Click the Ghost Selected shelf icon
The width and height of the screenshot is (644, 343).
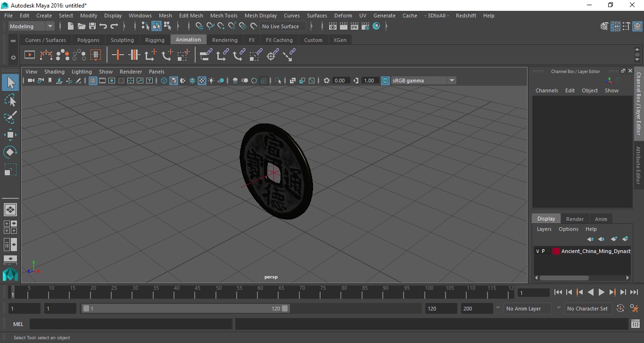coord(63,55)
